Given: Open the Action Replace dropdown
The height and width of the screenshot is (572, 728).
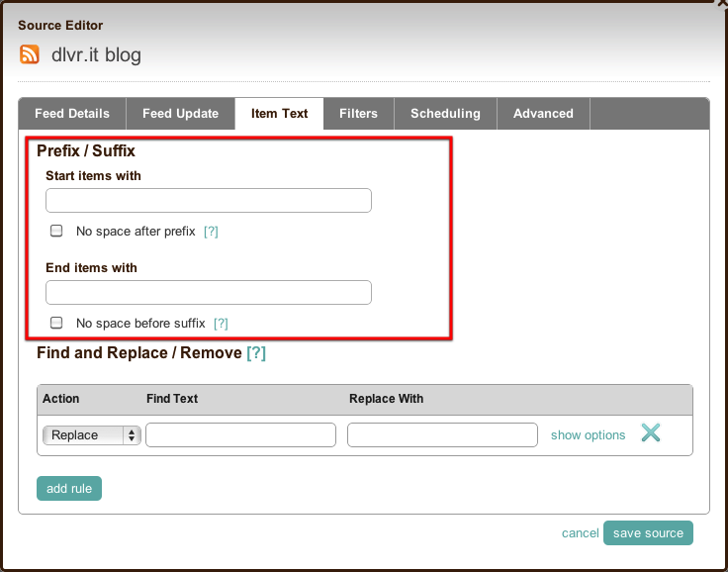Looking at the screenshot, I should point(92,435).
